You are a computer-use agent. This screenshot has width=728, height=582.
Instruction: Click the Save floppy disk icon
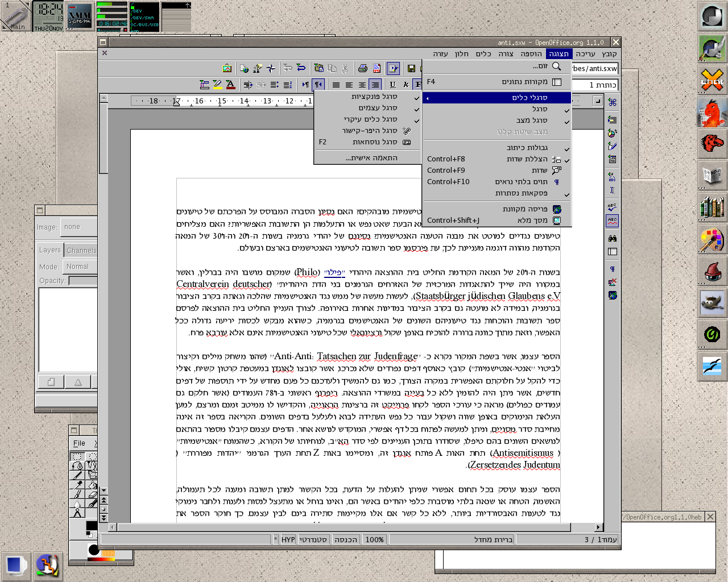411,69
